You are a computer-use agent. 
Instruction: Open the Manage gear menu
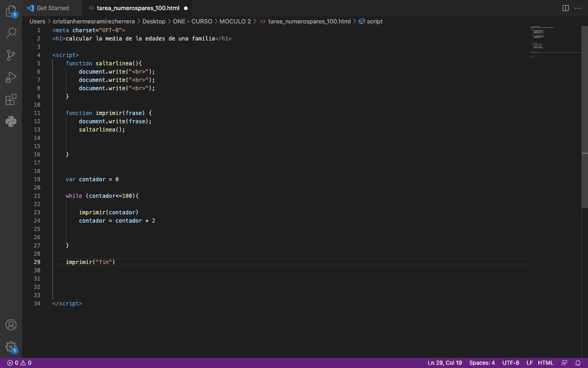(11, 347)
